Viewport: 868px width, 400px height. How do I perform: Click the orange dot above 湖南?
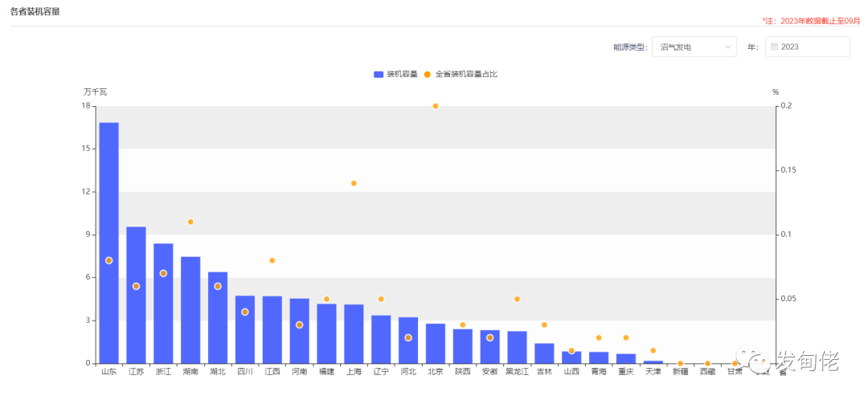point(190,222)
